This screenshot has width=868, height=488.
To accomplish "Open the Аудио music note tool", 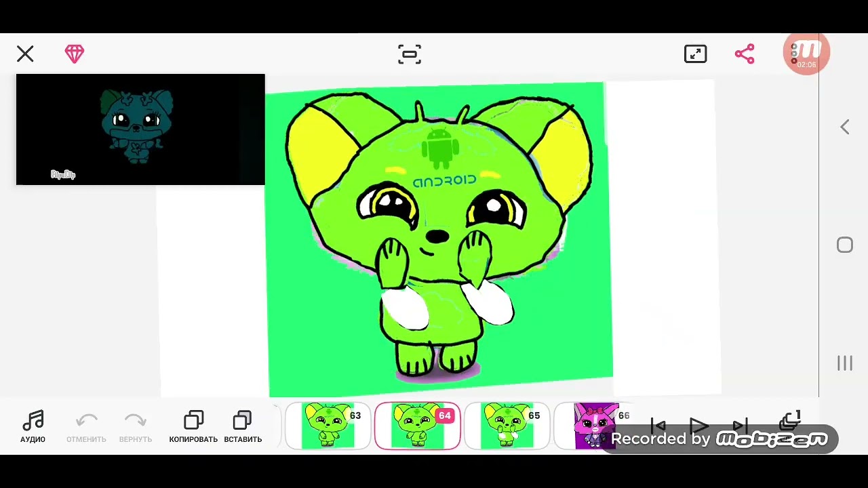I will click(x=33, y=427).
